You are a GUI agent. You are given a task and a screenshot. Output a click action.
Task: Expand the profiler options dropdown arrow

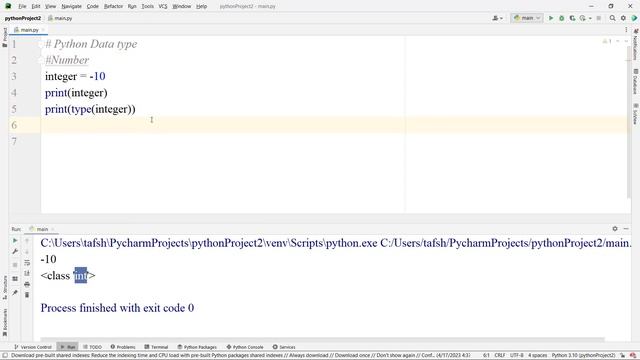point(590,18)
